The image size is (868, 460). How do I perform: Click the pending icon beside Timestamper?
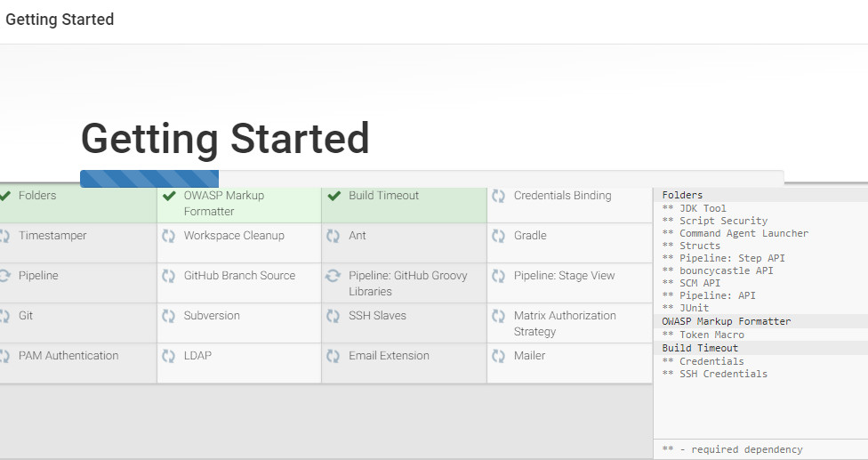coord(4,236)
